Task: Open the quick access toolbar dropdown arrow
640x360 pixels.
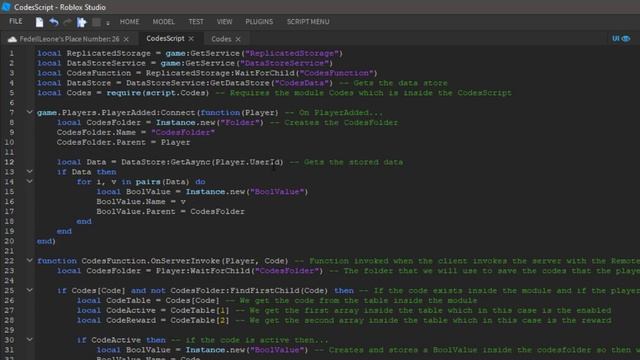Action: [108, 23]
